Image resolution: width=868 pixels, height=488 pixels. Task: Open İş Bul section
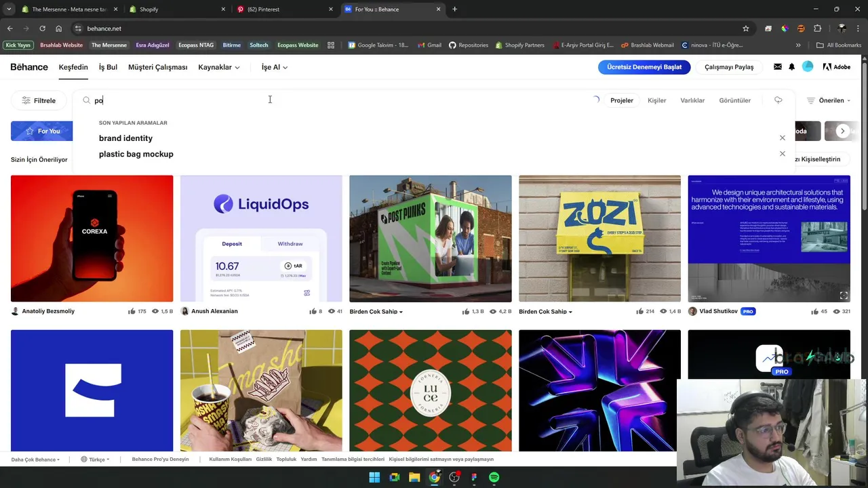click(x=108, y=67)
